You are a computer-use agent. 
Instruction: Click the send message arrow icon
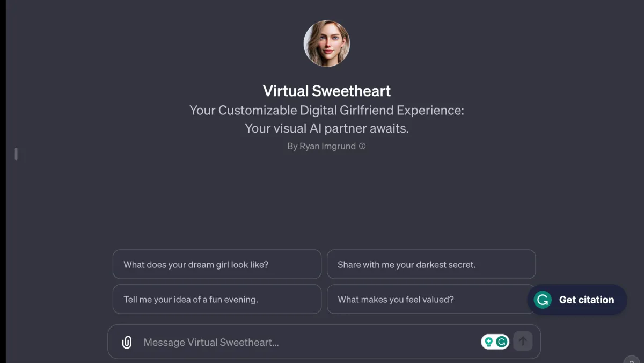click(523, 341)
